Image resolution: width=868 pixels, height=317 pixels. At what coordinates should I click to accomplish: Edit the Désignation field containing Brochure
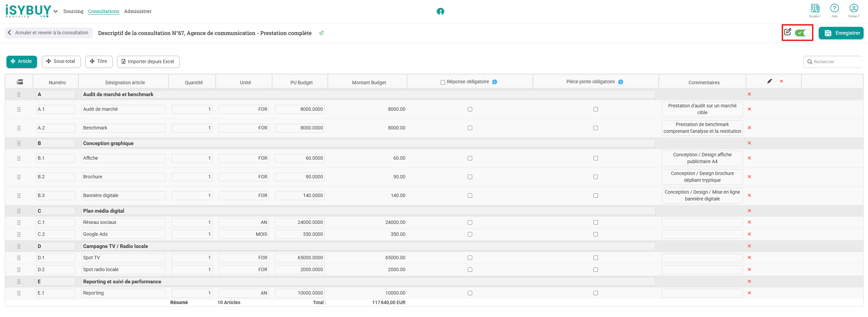tap(123, 177)
